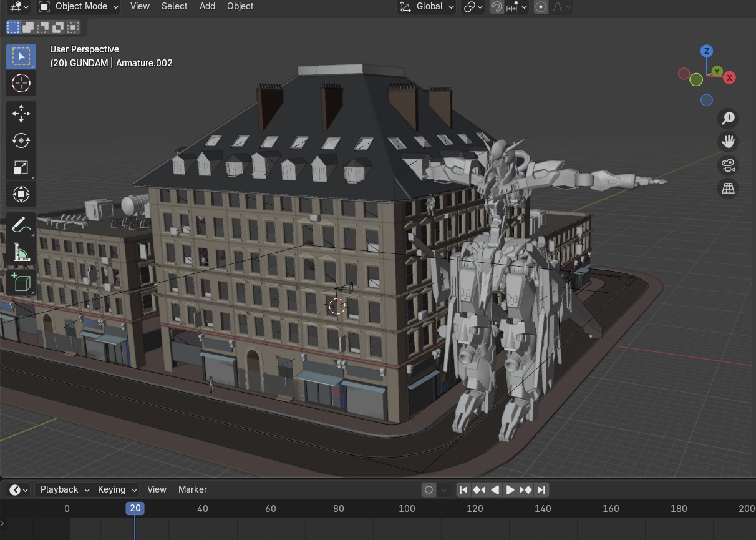Activate the Rotate tool
756x540 pixels.
[21, 140]
